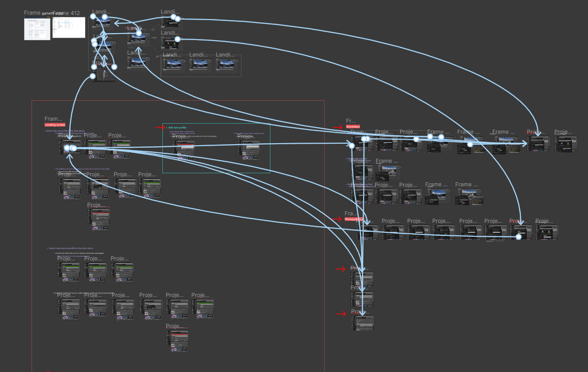Select the Frame 412 thumbnail
Screen dimensions: 588x372
[69, 28]
